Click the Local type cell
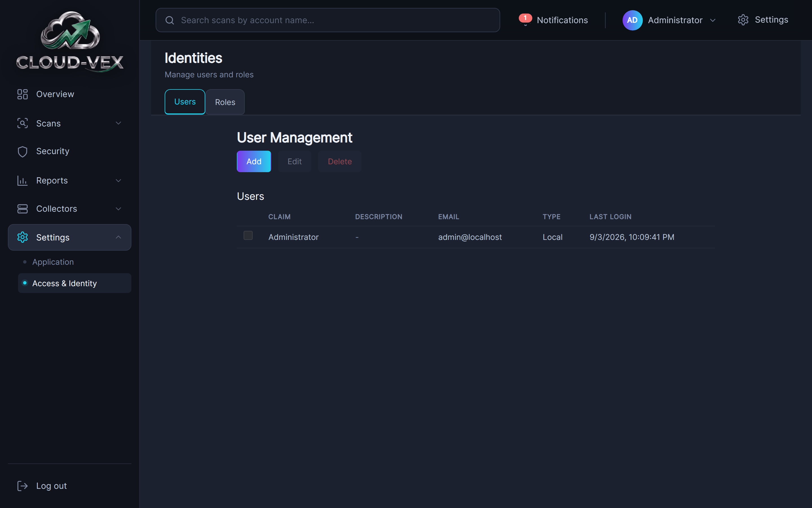Screen dimensions: 812x508 [553, 237]
